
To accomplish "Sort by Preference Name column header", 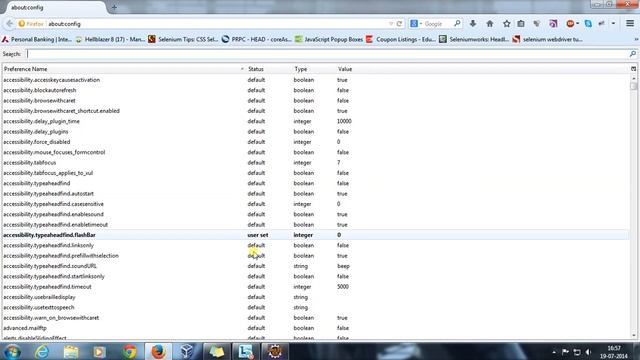I will pos(123,69).
